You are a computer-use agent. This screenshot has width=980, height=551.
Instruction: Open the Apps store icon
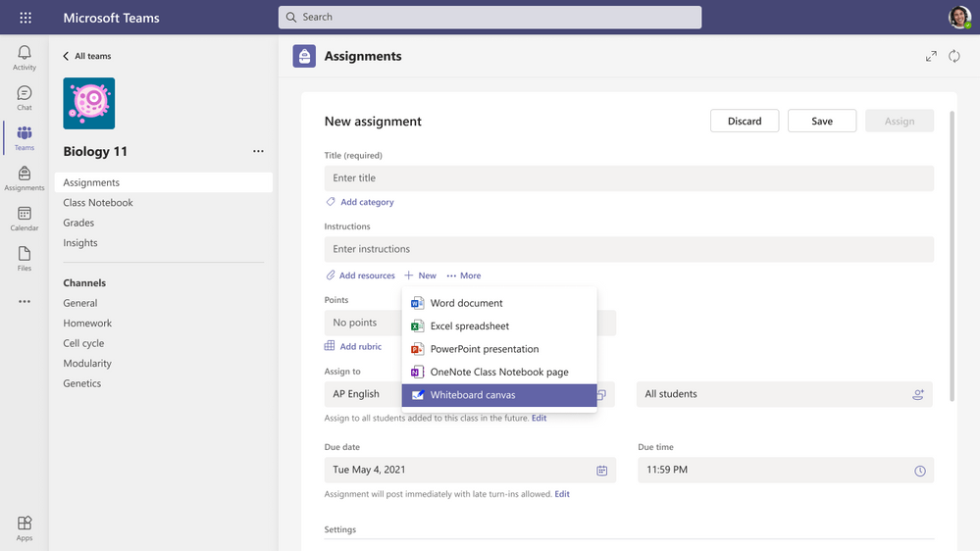pos(25,527)
